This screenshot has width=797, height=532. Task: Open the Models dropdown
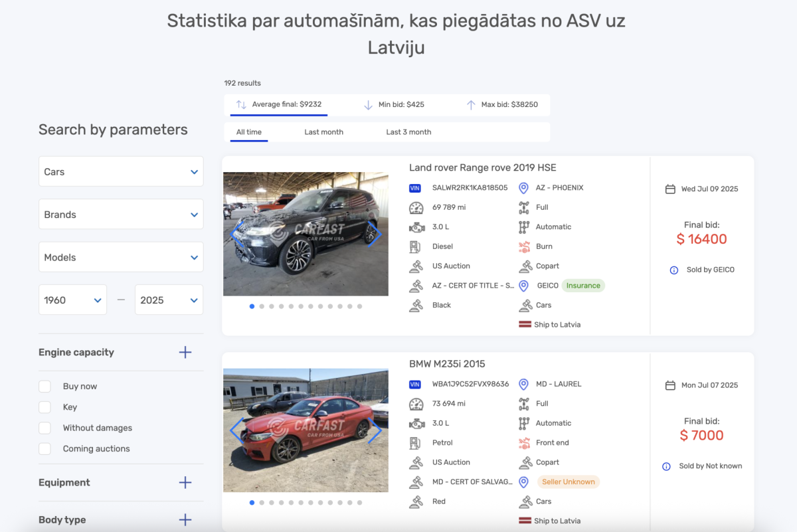pos(121,257)
